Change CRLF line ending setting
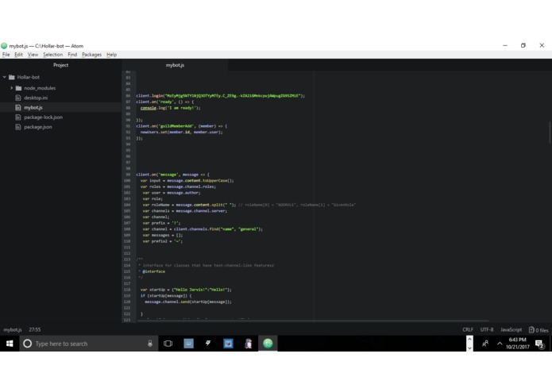The height and width of the screenshot is (392, 552). tap(468, 330)
